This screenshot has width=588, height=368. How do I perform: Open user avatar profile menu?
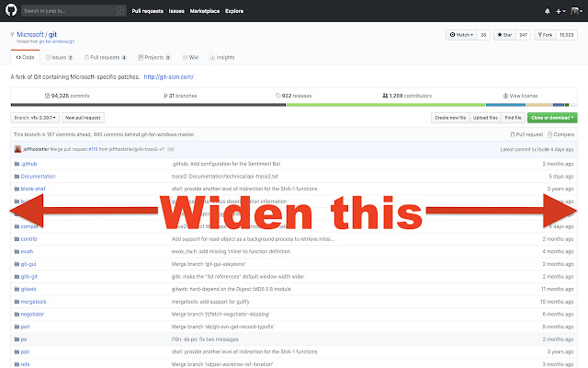point(576,11)
